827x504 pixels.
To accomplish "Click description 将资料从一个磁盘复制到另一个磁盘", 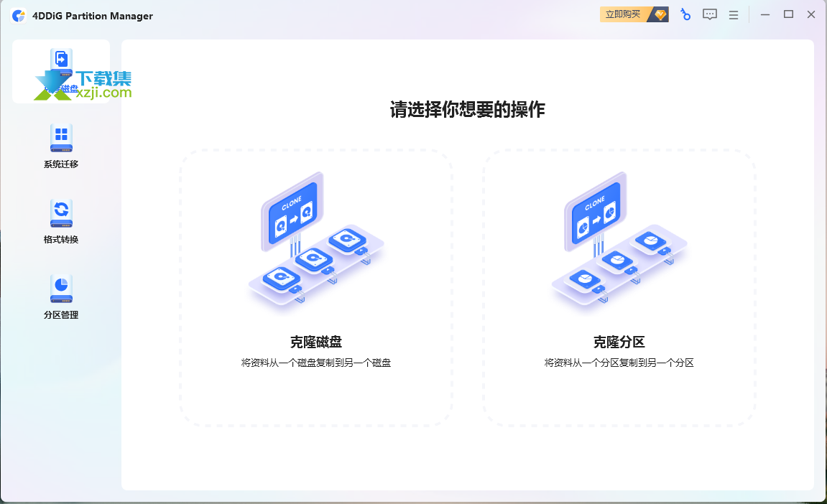I will pos(316,363).
